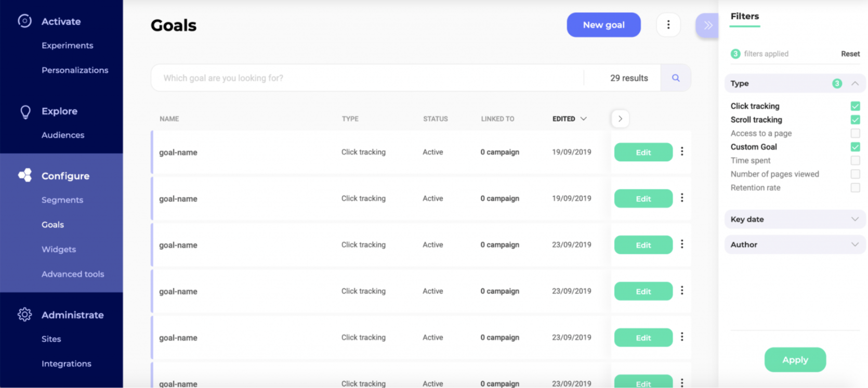Go to Experiments in the sidebar
The image size is (868, 388).
[x=68, y=46]
